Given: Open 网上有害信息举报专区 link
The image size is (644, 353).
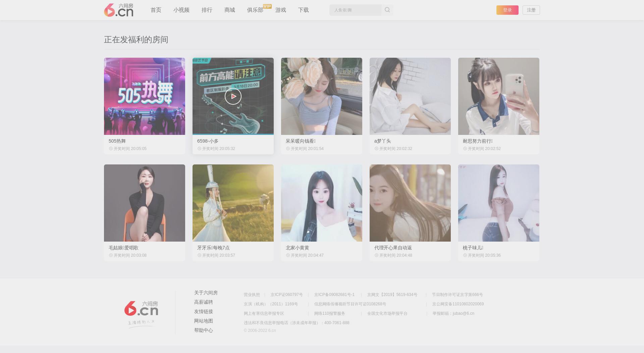Looking at the screenshot, I should (x=264, y=313).
